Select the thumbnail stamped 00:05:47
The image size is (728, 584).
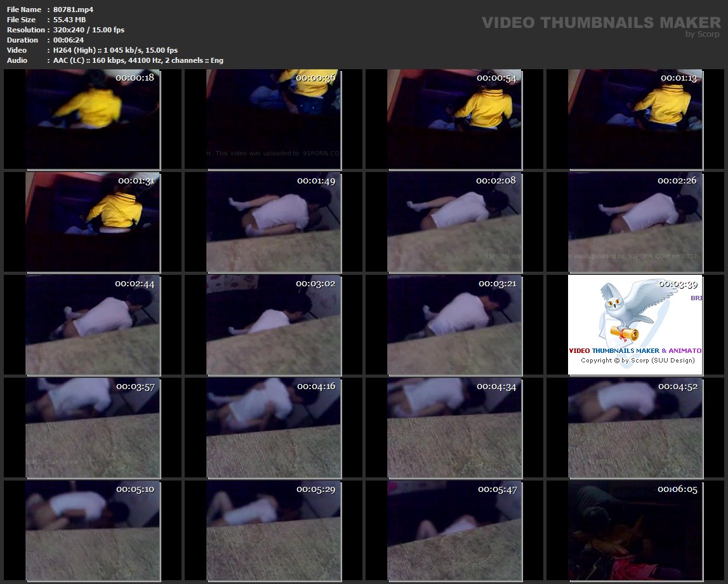pos(454,531)
